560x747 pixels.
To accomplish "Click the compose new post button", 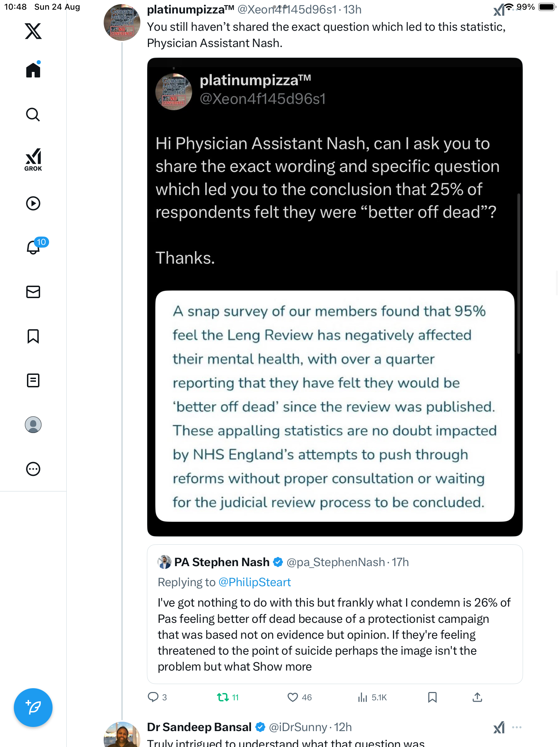I will [33, 708].
